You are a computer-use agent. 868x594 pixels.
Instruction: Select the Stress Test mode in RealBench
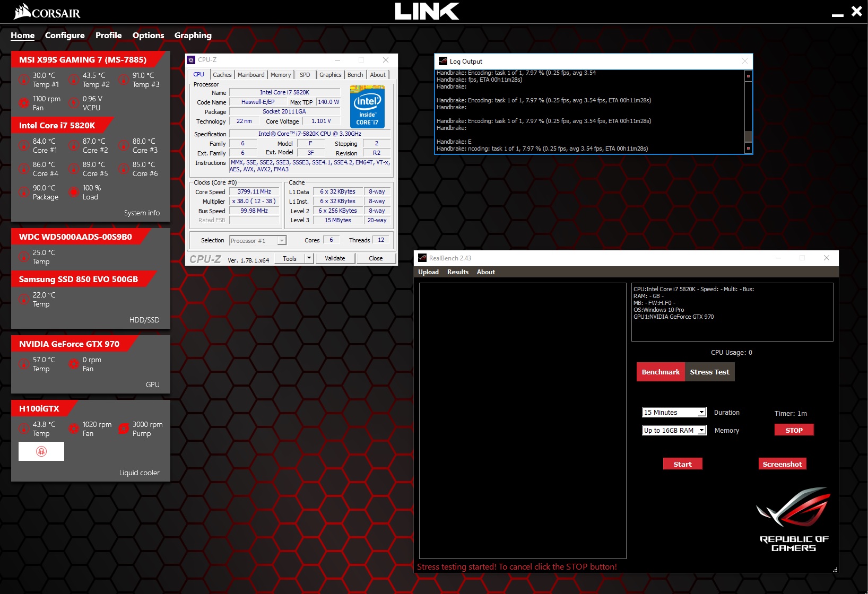[710, 372]
